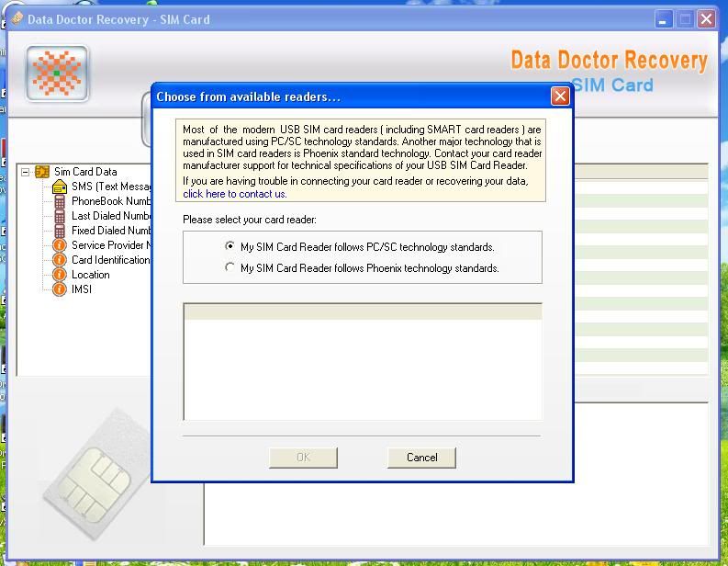Select the 'Sim Card Data' tree label
Screen dimensions: 728x566
click(x=85, y=172)
